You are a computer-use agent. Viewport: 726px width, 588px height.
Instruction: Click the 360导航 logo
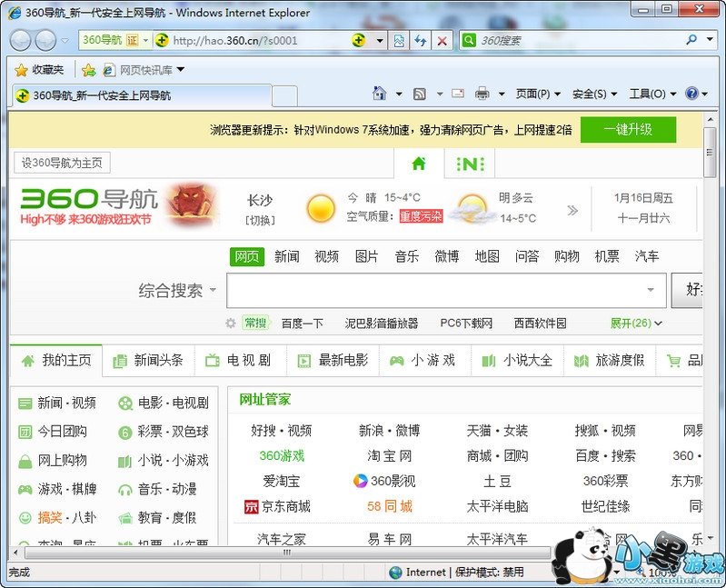89,200
